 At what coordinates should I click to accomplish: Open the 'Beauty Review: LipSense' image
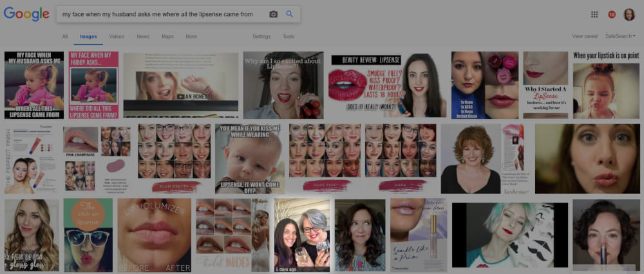(387, 86)
